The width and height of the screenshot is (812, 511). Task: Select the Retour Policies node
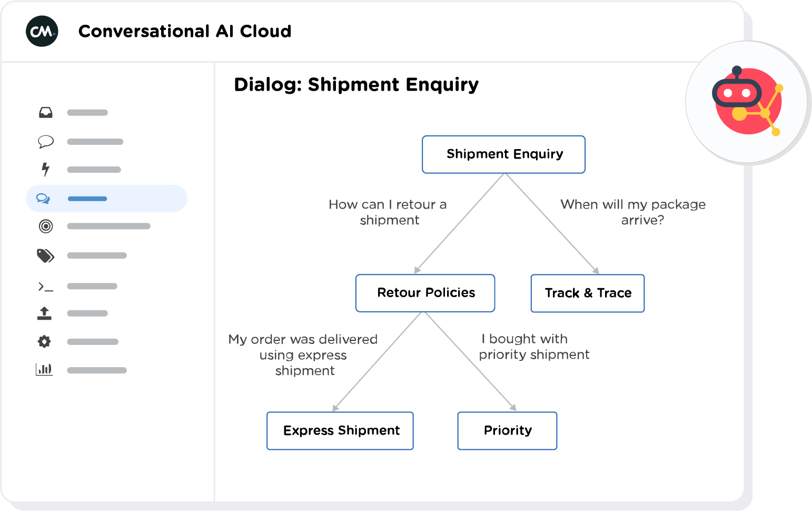(x=425, y=293)
